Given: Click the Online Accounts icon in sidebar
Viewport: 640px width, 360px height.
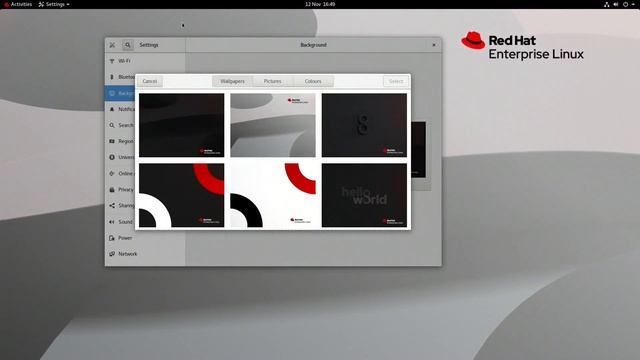Looking at the screenshot, I should click(112, 173).
